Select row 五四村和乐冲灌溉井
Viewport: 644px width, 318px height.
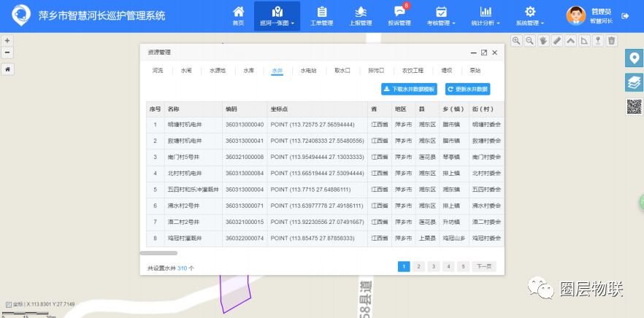tap(325, 190)
